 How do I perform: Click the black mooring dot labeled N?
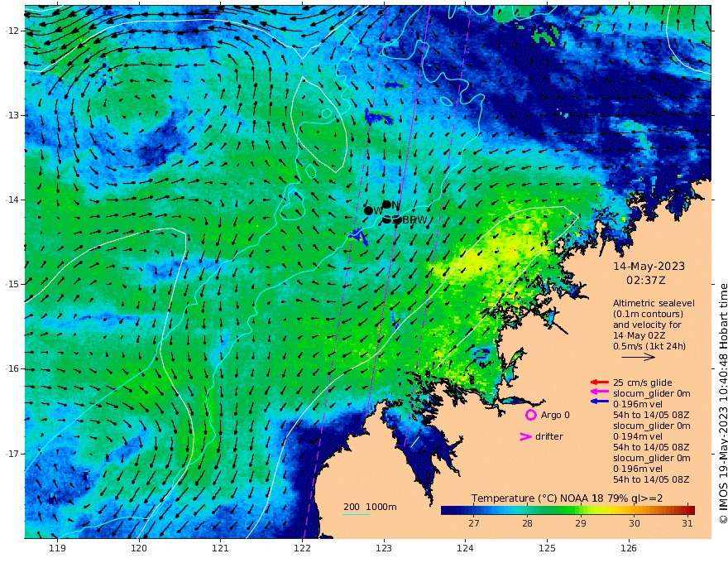386,205
